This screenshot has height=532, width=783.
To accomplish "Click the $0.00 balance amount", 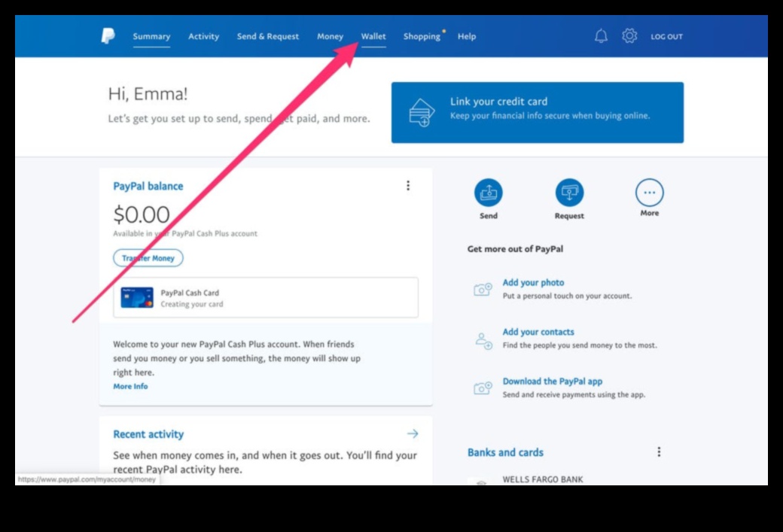I will (142, 214).
